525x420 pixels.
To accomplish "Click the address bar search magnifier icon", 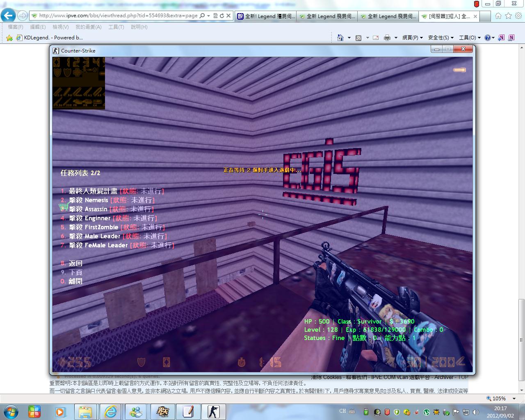I will coord(202,16).
